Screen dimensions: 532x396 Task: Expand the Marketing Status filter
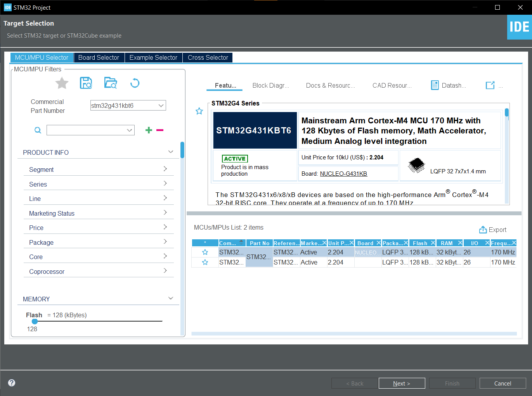pyautogui.click(x=165, y=212)
